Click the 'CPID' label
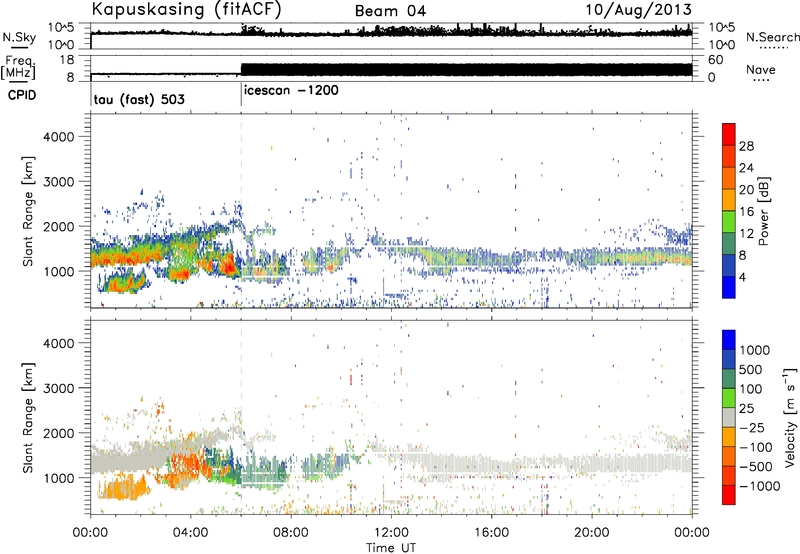800x554 pixels. (x=22, y=95)
